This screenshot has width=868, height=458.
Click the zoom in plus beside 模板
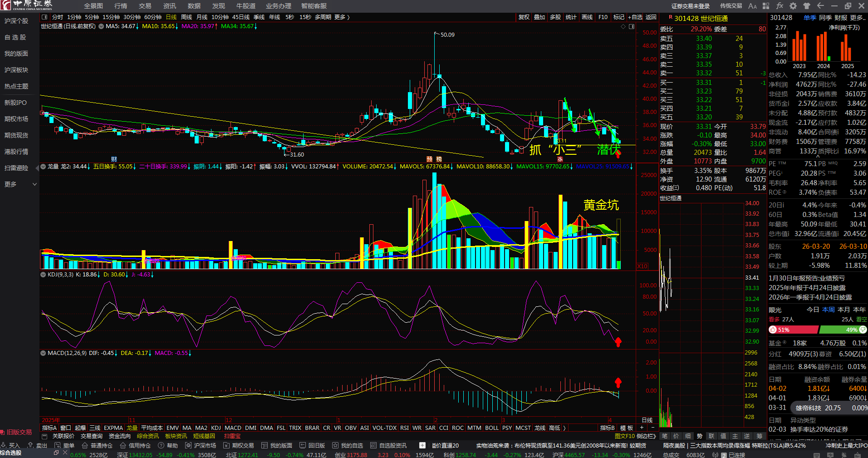(x=642, y=428)
